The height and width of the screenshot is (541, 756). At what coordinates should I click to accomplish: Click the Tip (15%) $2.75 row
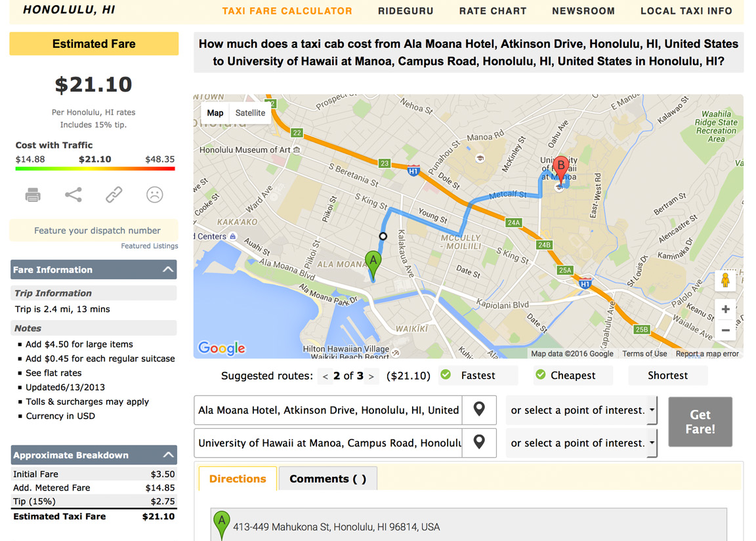click(x=94, y=501)
